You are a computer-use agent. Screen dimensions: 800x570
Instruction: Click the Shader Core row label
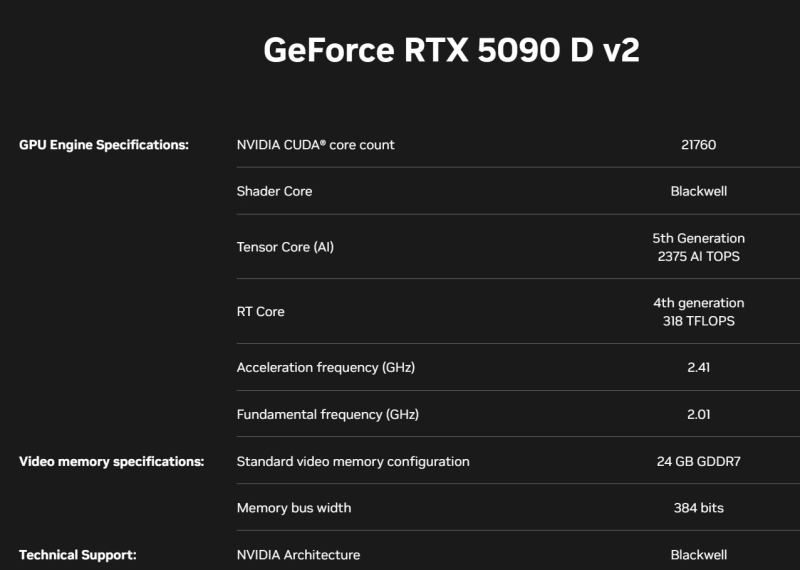click(x=274, y=191)
